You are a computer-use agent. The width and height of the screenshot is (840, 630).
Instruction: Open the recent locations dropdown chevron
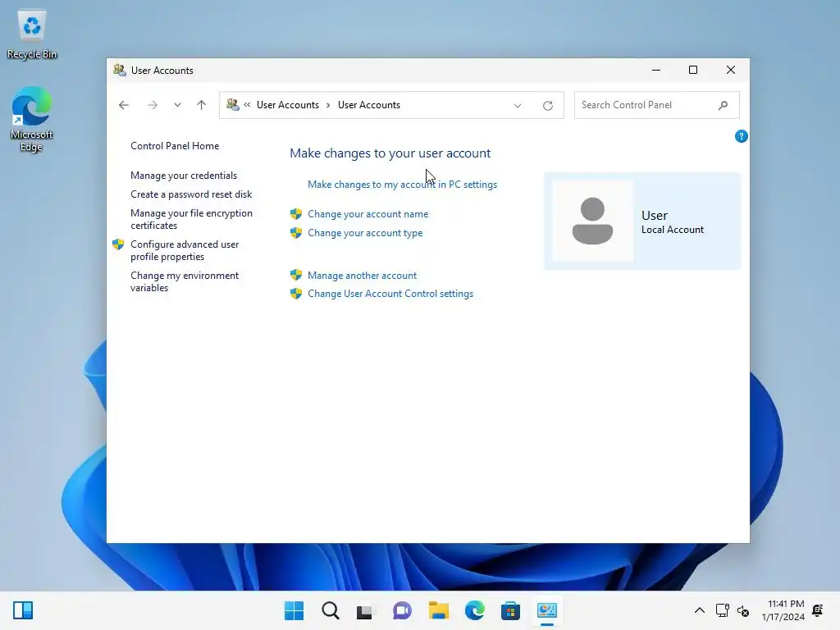click(177, 105)
